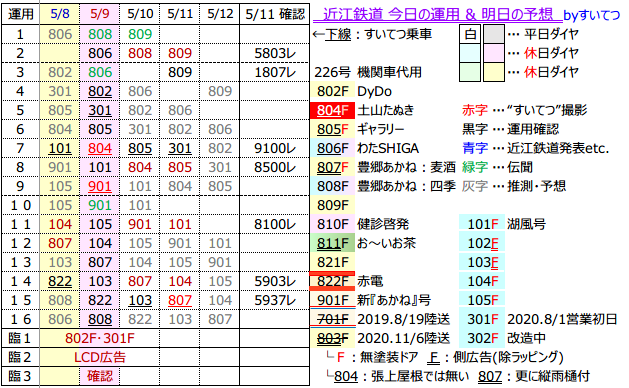Click the green 811F お〜いお茶 cell
The height and width of the screenshot is (388, 629).
coord(332,243)
